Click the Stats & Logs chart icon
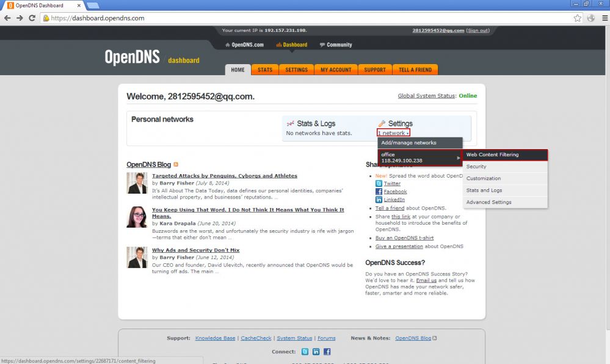Image resolution: width=610 pixels, height=364 pixels. tap(290, 123)
